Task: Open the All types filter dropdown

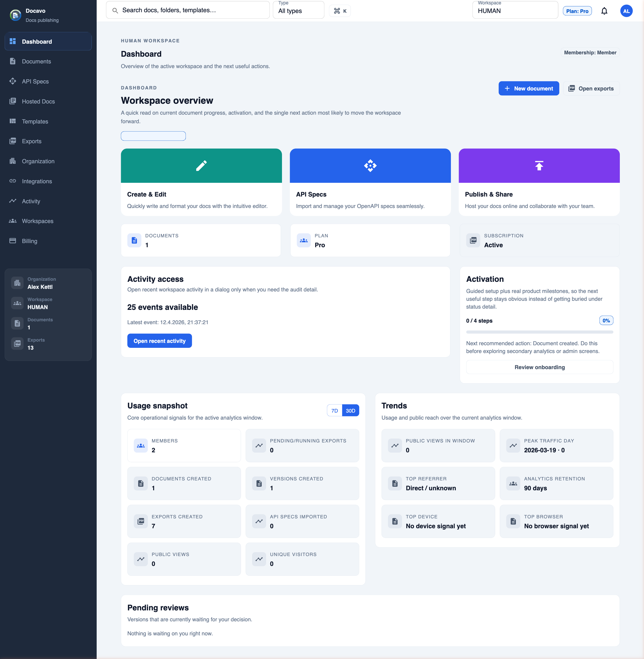Action: click(298, 10)
